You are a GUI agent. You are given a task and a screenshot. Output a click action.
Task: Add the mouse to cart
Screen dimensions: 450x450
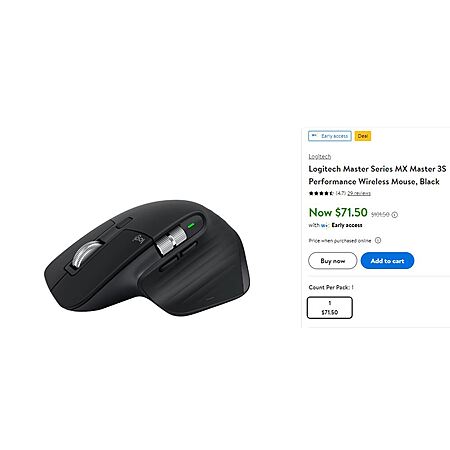click(x=387, y=261)
